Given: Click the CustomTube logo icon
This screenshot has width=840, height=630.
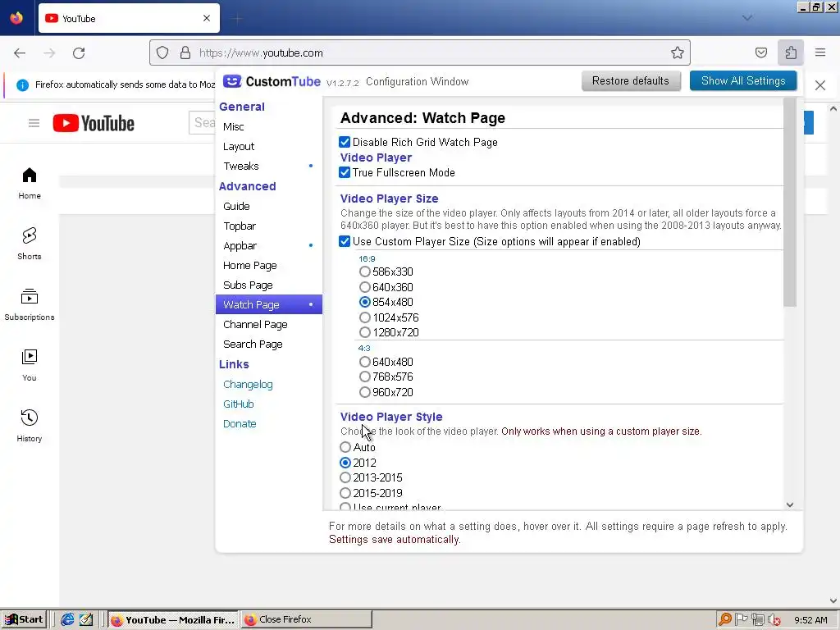Looking at the screenshot, I should [232, 81].
